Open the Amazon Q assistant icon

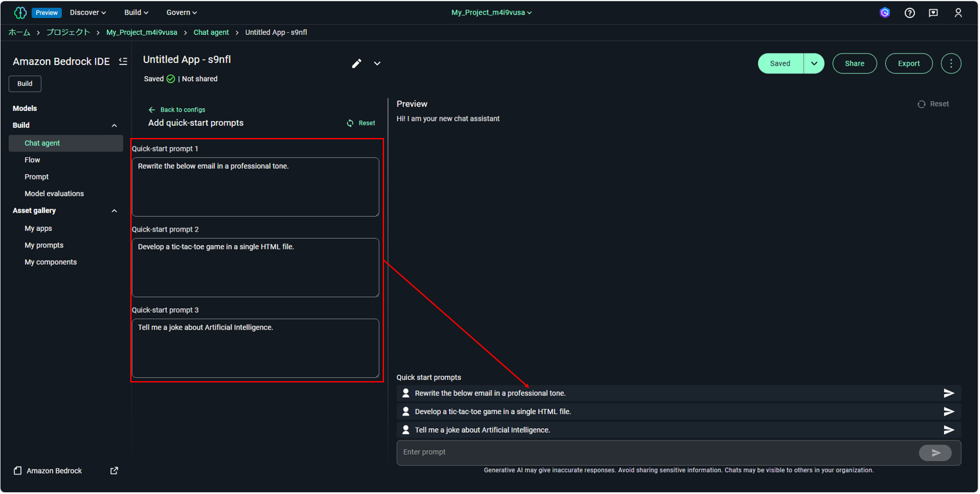tap(885, 12)
